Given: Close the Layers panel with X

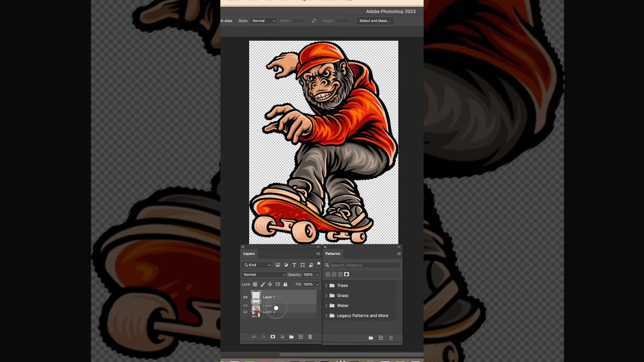Looking at the screenshot, I should [243, 247].
